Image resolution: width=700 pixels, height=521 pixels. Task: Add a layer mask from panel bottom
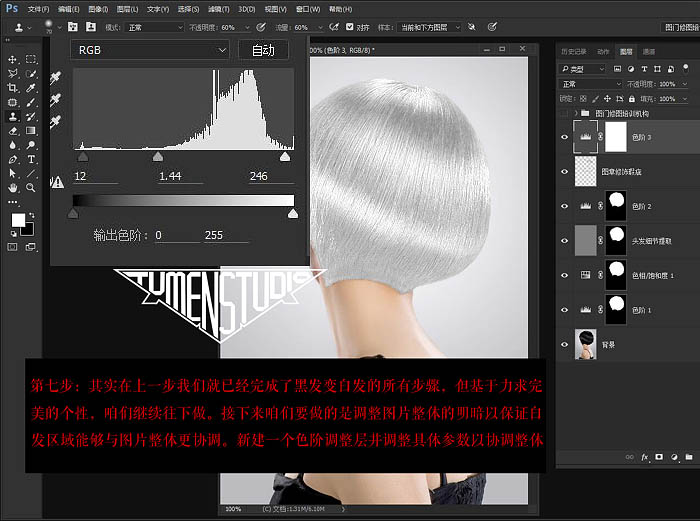(659, 457)
